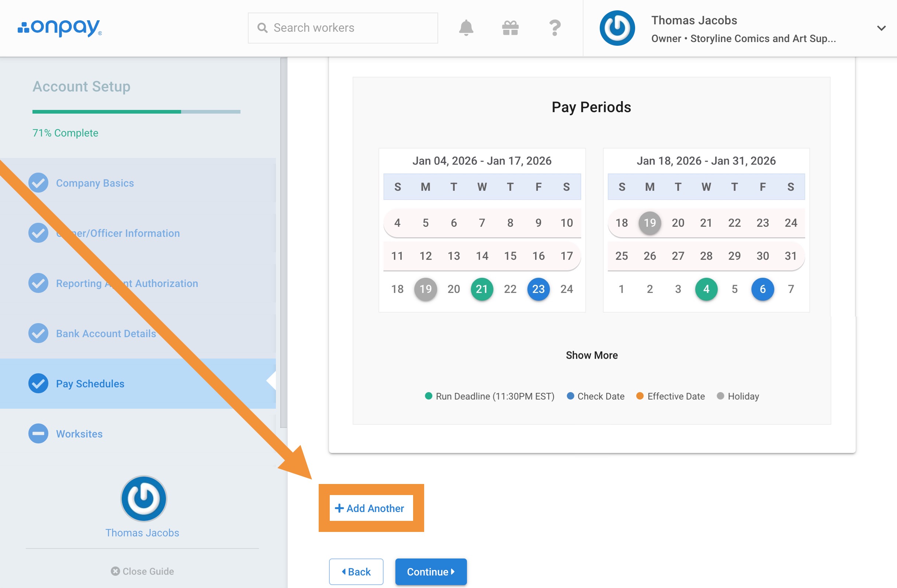Click the help question mark icon
This screenshot has height=588, width=897.
[x=554, y=28]
